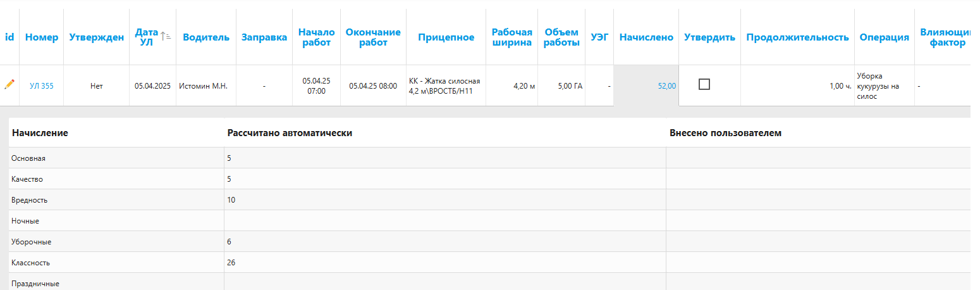Sort by the Водитель column header

206,37
